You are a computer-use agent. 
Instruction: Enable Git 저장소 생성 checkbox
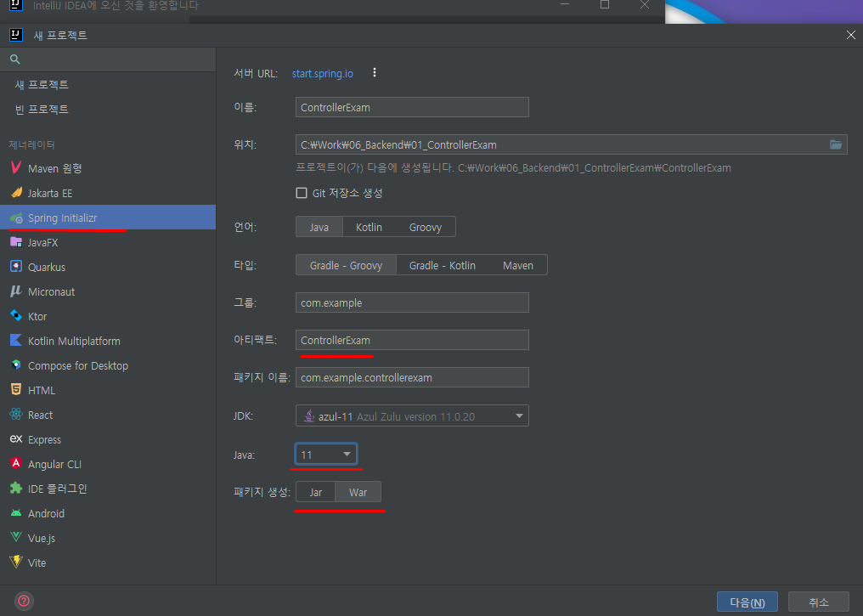(x=301, y=193)
